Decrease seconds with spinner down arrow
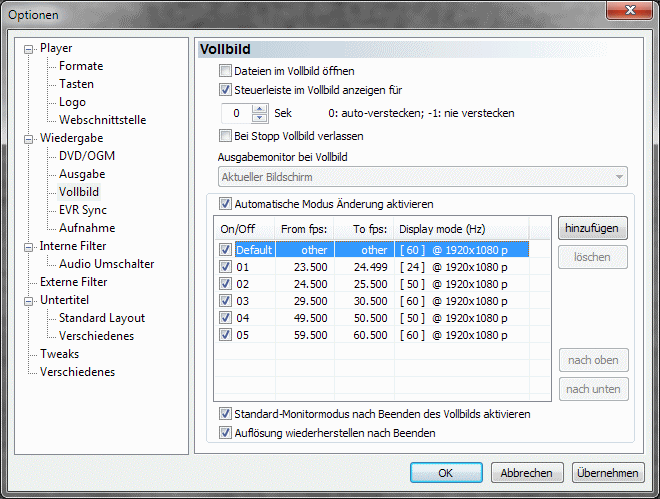This screenshot has height=499, width=660. 260,118
